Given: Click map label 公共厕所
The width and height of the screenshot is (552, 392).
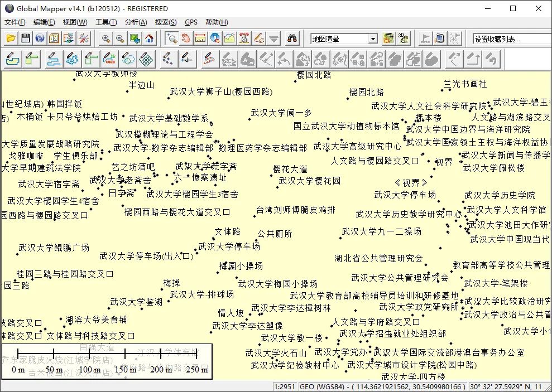Looking at the screenshot, I should tap(275, 234).
